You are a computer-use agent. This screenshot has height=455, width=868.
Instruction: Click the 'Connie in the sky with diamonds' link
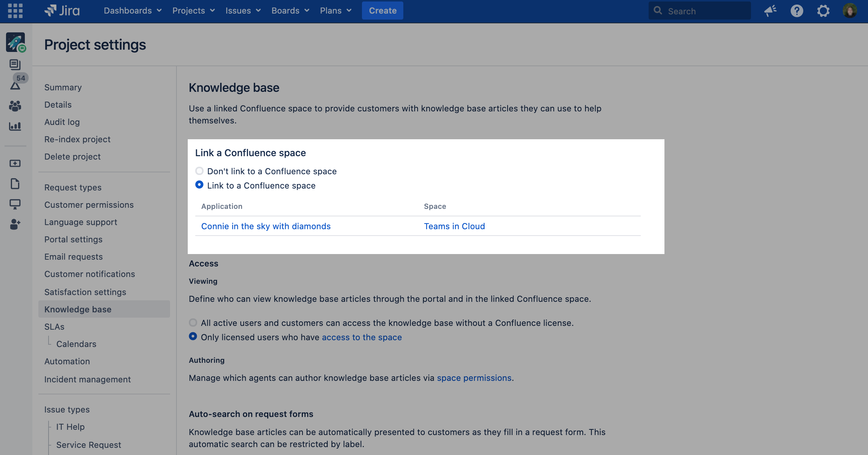266,226
